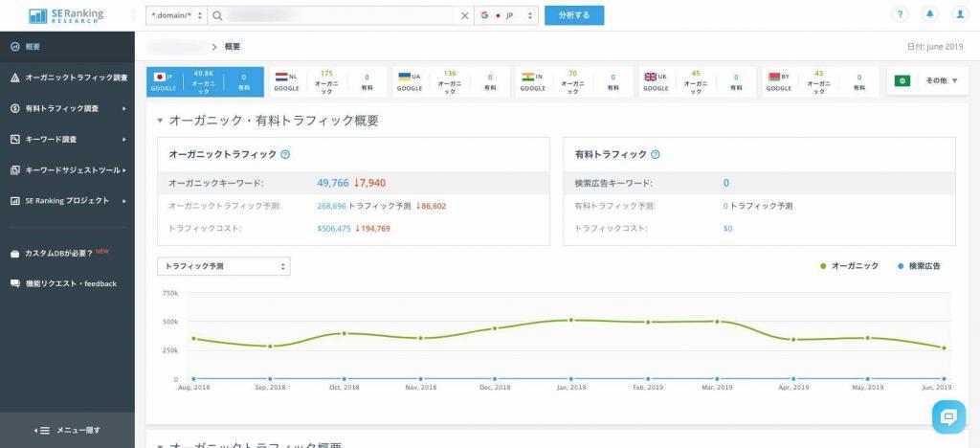Screen dimensions: 980x448
Task: Click the Oct, 2018 organic data point
Action: (344, 333)
